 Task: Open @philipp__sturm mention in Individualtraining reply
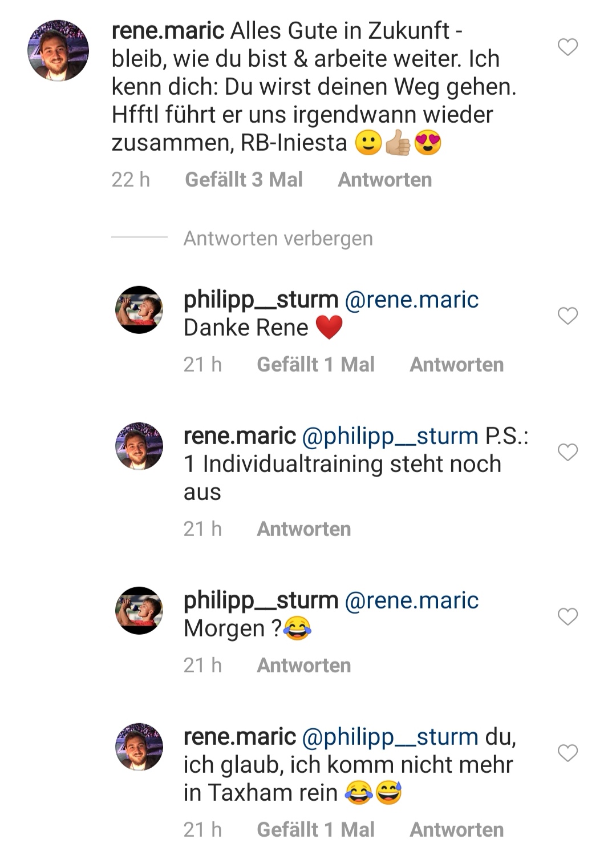pos(390,437)
